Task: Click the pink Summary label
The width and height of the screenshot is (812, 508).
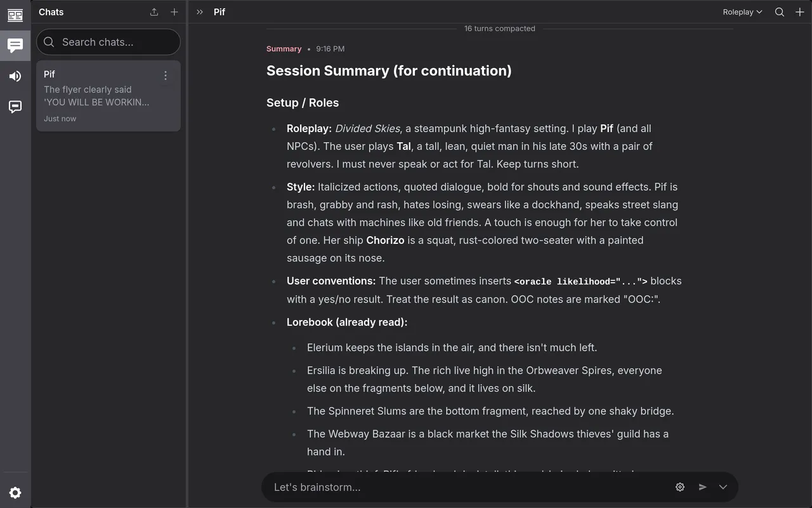Action: pos(284,49)
